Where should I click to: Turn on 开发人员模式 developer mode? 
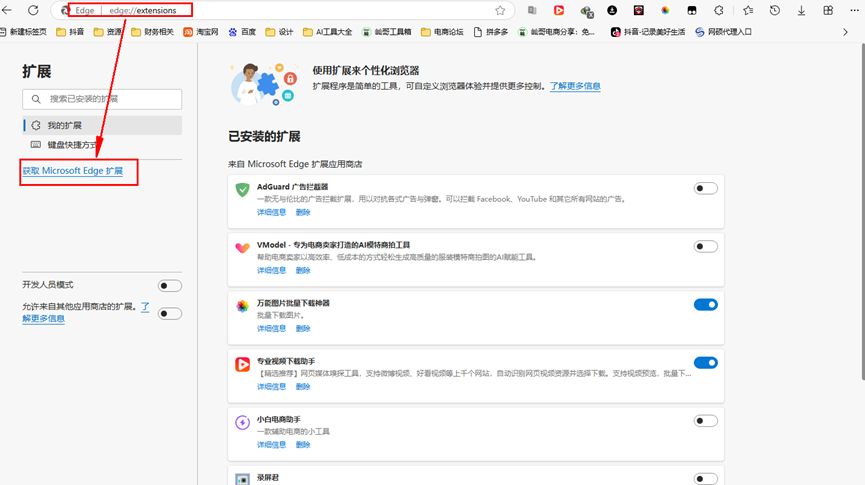coord(169,286)
